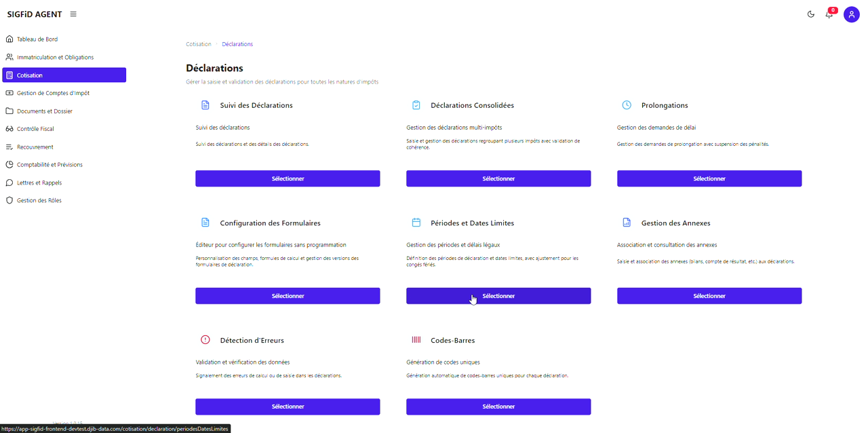
Task: Open Gestion des Rôles menu item
Action: (39, 200)
